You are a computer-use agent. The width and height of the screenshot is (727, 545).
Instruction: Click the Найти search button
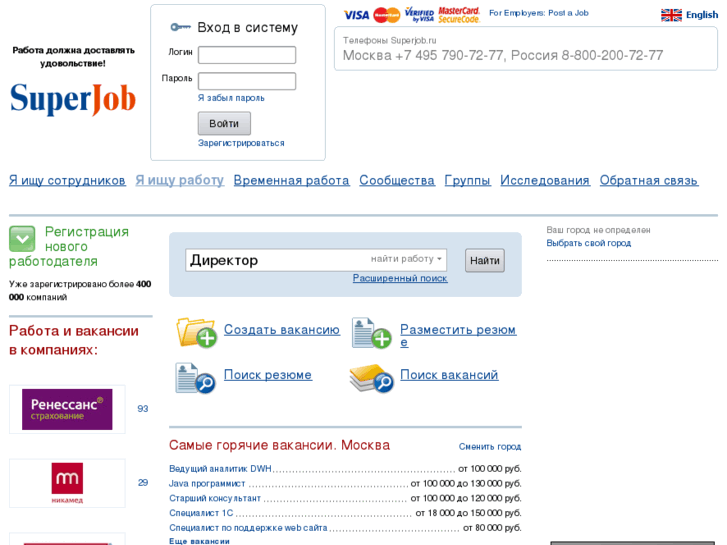pyautogui.click(x=485, y=260)
